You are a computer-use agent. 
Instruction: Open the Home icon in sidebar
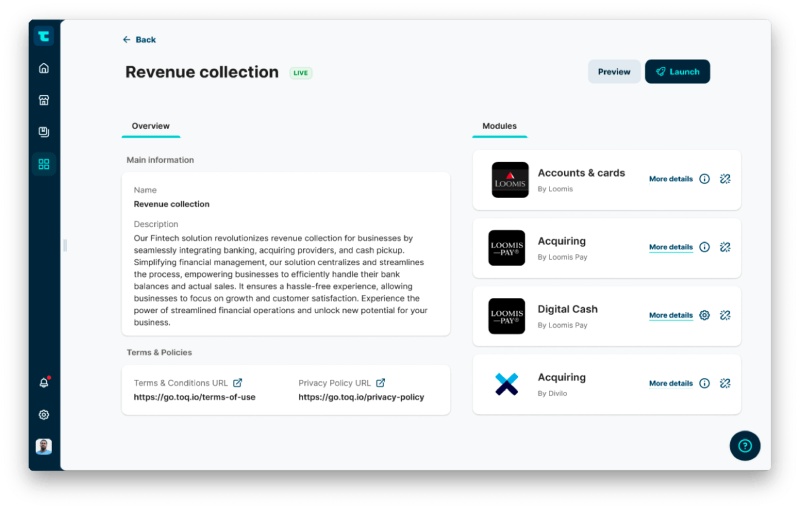43,68
